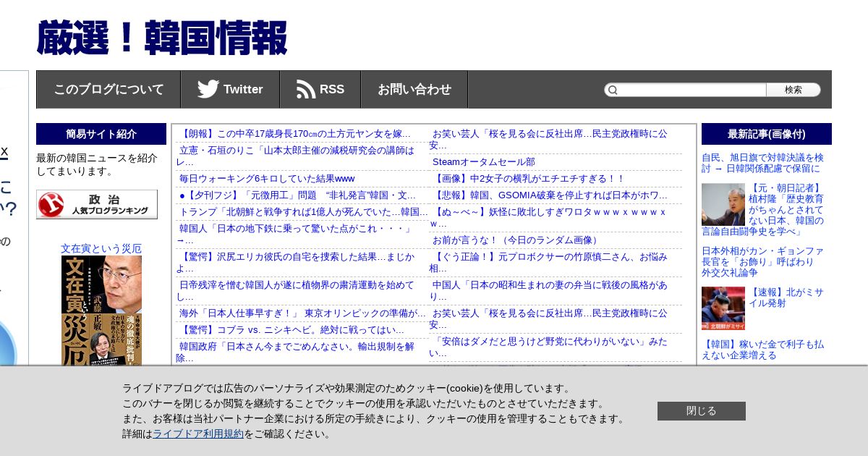The height and width of the screenshot is (456, 868).
Task: Open 海外 日本人仕事早すぎ article
Action: coord(302,313)
